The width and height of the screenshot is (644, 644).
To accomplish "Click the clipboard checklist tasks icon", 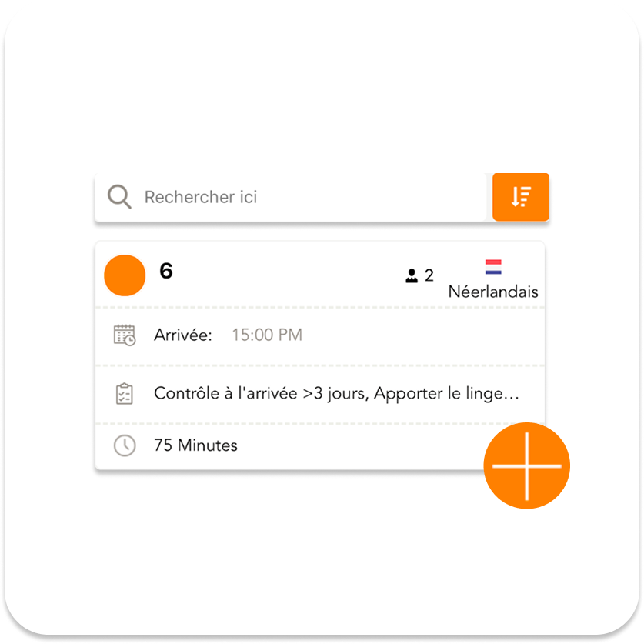I will tap(125, 394).
